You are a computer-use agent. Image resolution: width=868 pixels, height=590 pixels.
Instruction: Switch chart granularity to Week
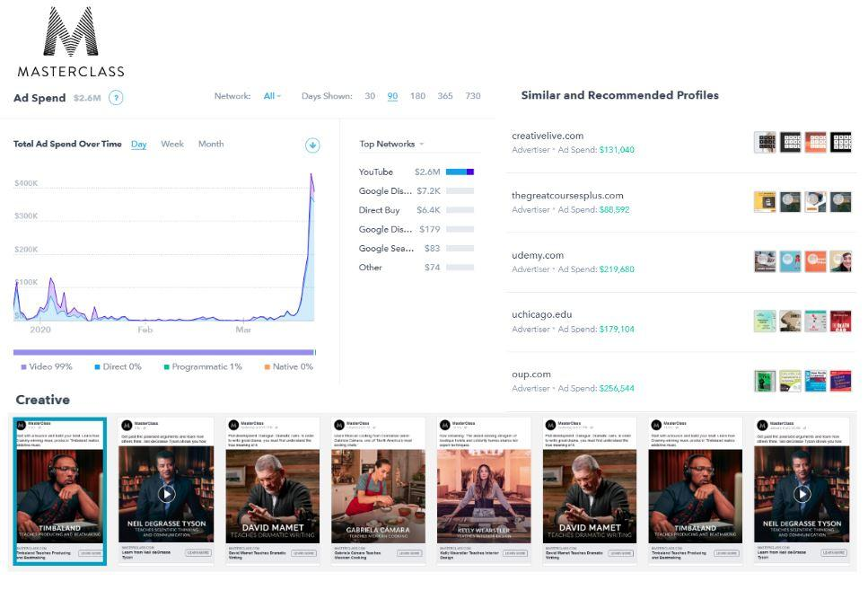coord(172,144)
